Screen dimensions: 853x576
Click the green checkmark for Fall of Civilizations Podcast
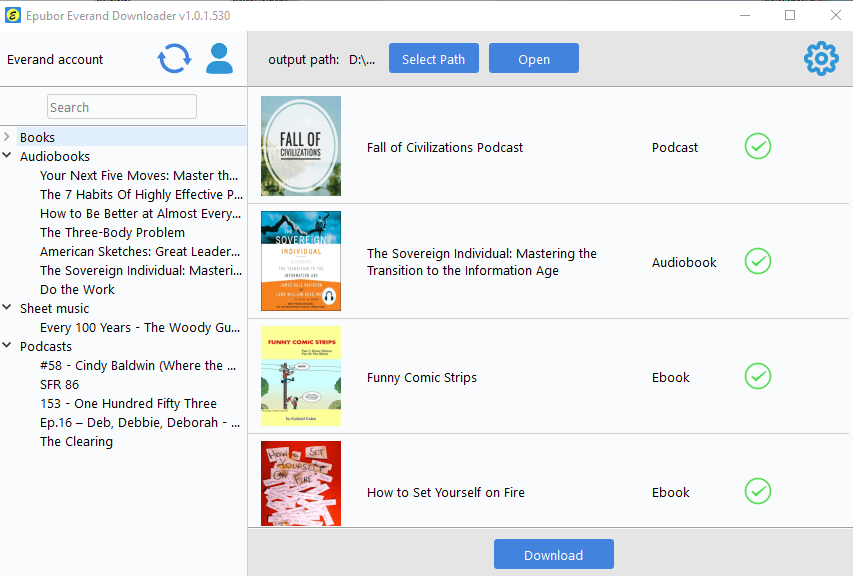[758, 147]
